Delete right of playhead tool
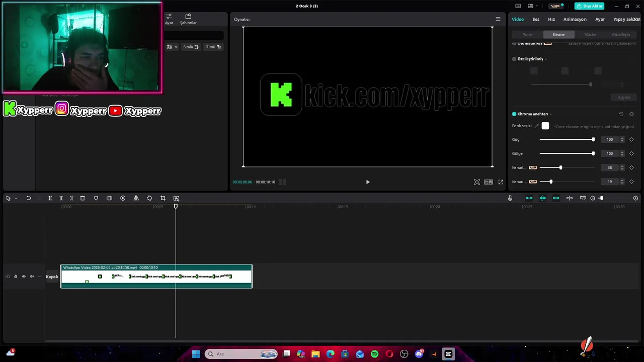This screenshot has width=644, height=362. click(x=71, y=198)
